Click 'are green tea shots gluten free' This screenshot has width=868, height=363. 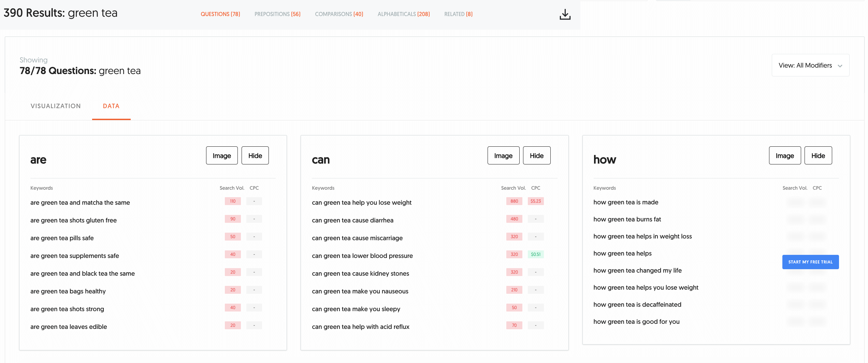(73, 220)
